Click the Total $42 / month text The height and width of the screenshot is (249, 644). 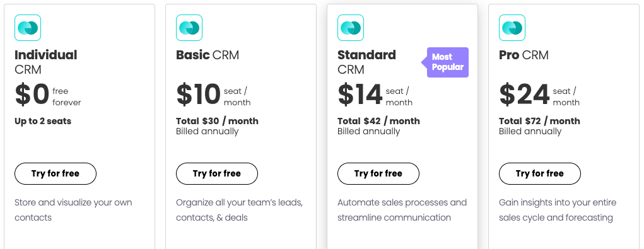[378, 121]
